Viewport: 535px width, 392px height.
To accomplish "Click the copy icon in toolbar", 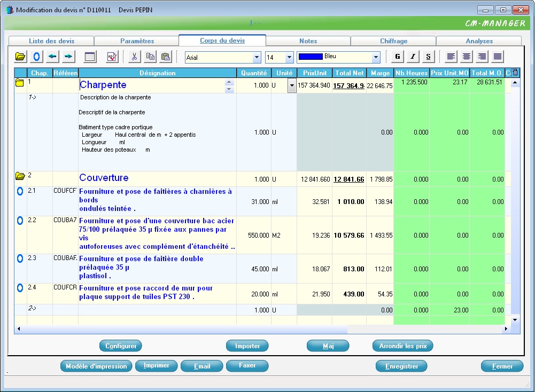I will click(x=150, y=57).
